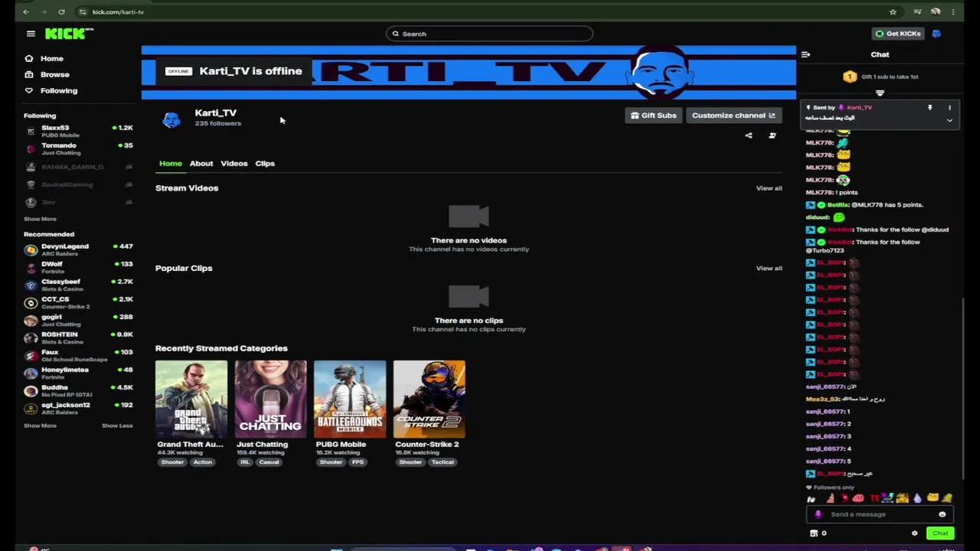This screenshot has height=551, width=980.
Task: Open gogirl recommended channel
Action: [x=78, y=320]
